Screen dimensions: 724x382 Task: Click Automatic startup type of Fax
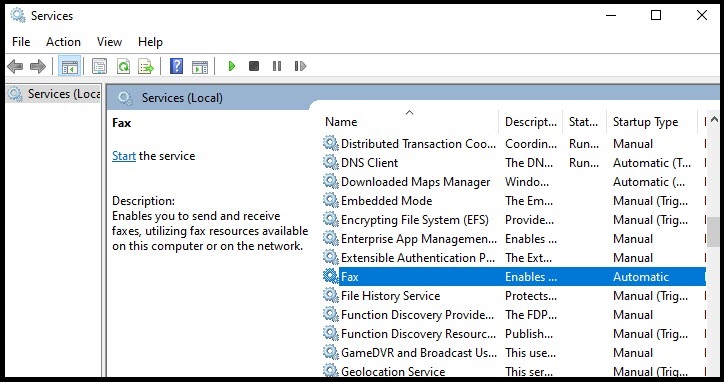click(641, 277)
